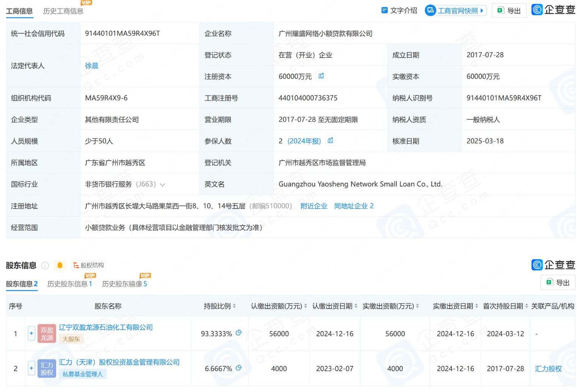Click the 双盈龙源 company logo thumbnail
Image resolution: width=577 pixels, height=392 pixels.
[47, 334]
